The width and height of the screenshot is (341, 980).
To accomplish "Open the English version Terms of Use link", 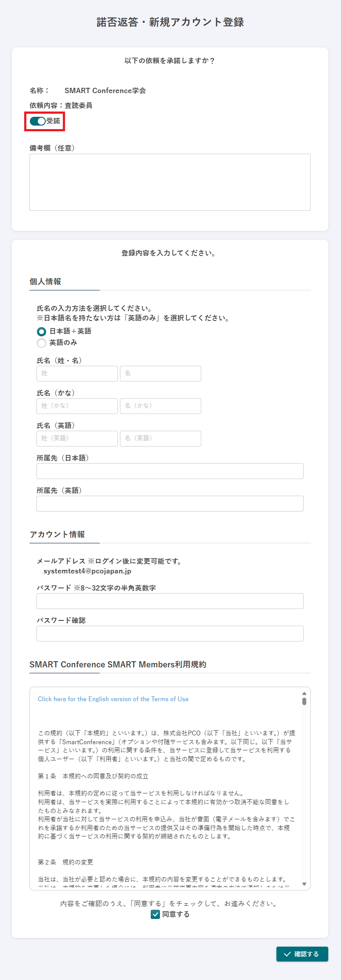I will pyautogui.click(x=113, y=699).
